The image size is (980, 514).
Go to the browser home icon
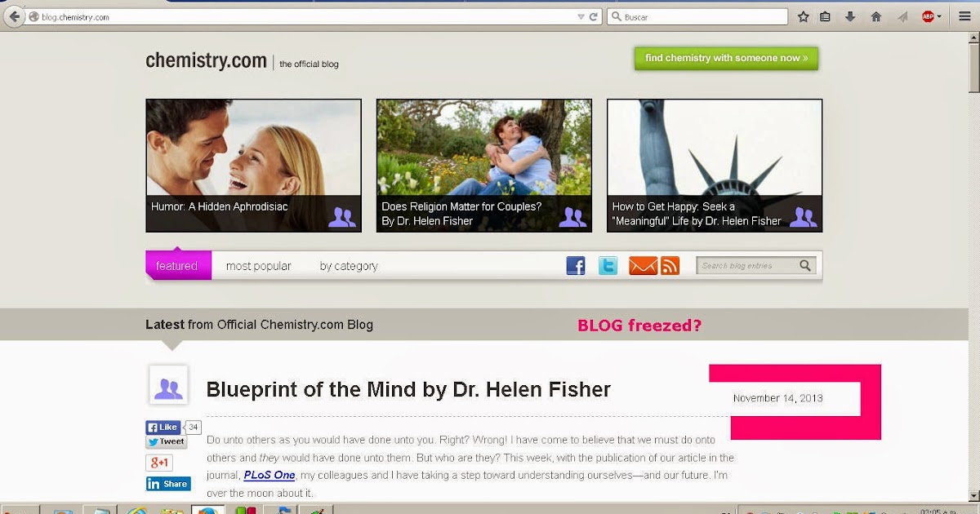click(876, 16)
